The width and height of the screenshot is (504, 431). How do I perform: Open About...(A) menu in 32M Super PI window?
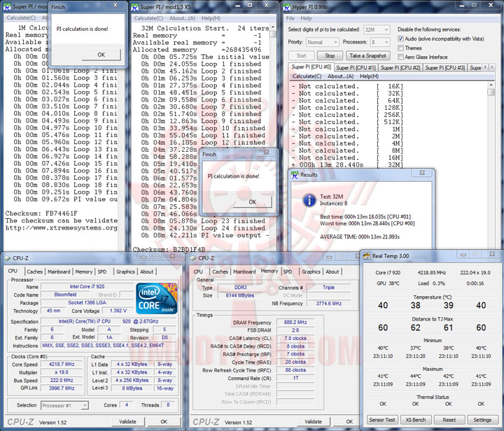[182, 18]
